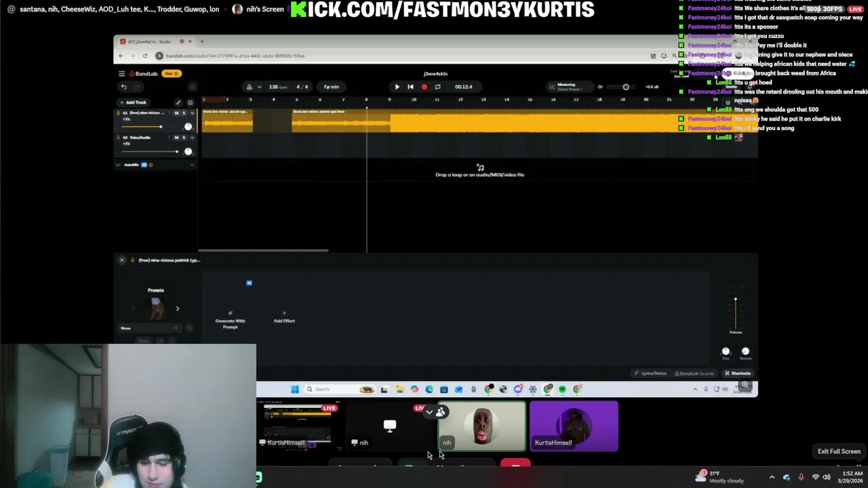Screen dimensions: 868x488
Task: Expand the AutoMix section chevron
Action: coord(192,165)
